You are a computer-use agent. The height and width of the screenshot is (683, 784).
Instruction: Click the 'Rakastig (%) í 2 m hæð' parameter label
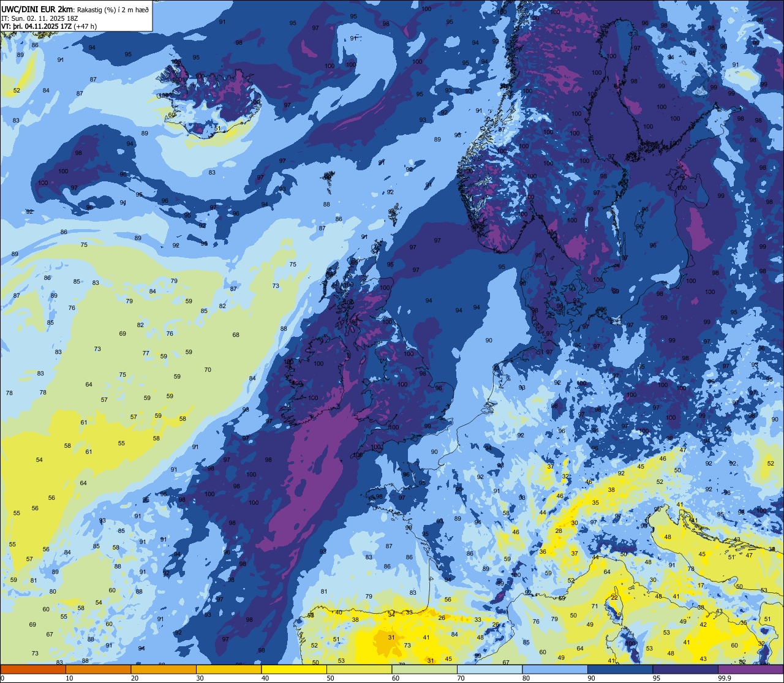tap(113, 10)
